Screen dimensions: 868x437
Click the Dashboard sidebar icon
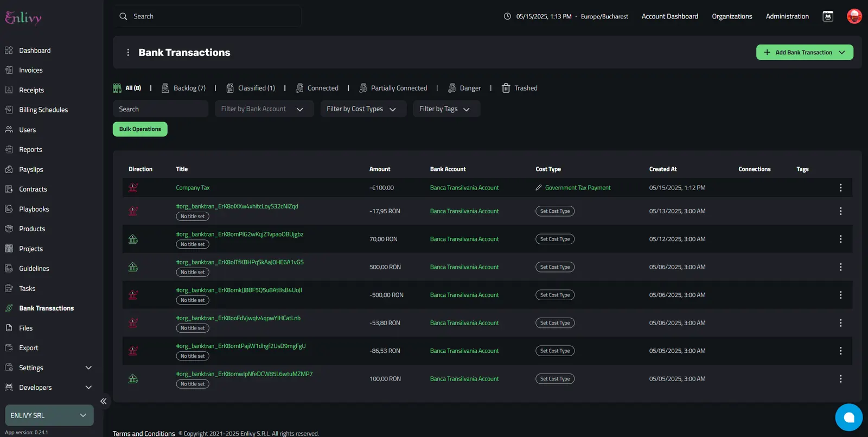click(x=9, y=50)
